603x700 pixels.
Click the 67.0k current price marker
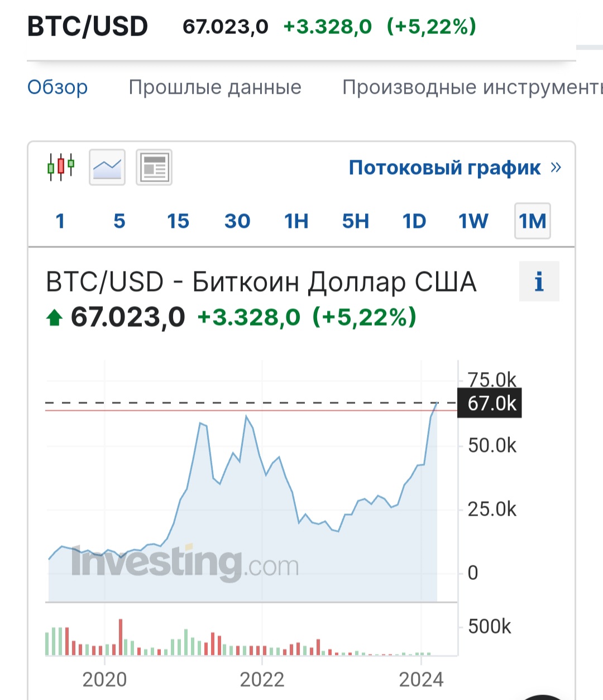pyautogui.click(x=490, y=403)
